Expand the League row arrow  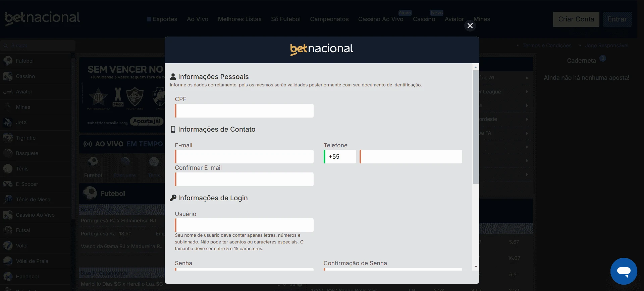[x=527, y=92]
